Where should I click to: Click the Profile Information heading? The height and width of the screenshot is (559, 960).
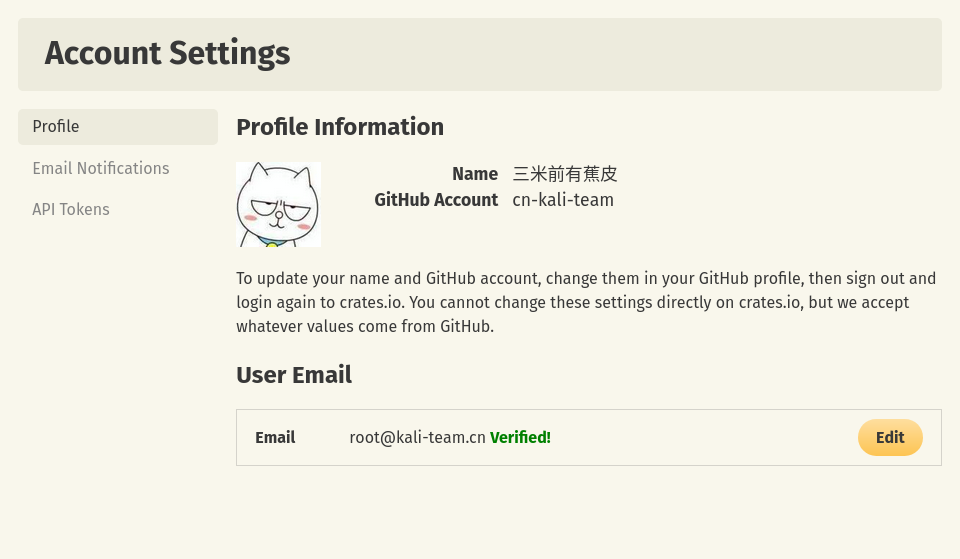pos(340,127)
